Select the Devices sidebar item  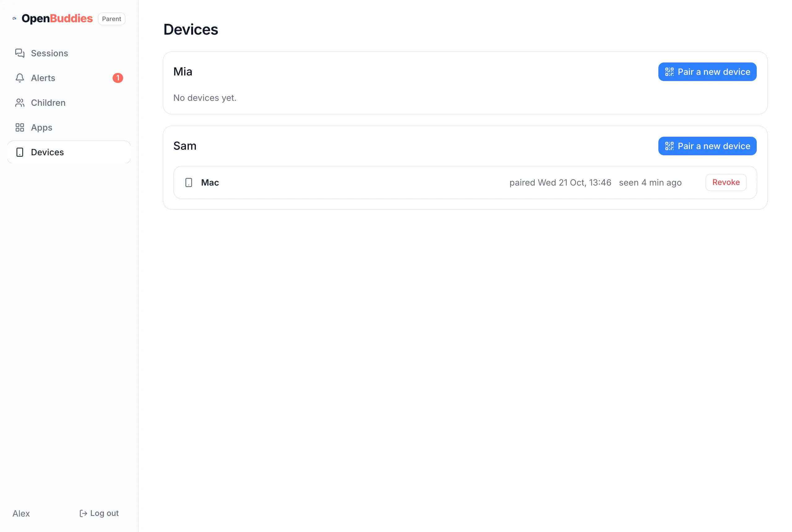pyautogui.click(x=69, y=152)
